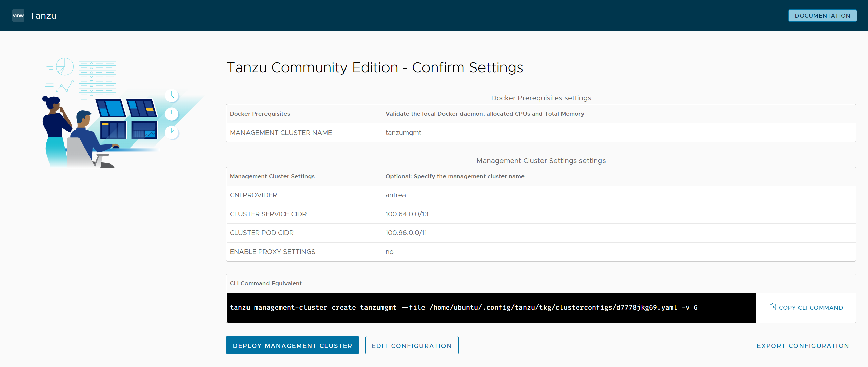Viewport: 868px width, 367px height.
Task: Select the tanzu management-cluster create command text
Action: [463, 307]
